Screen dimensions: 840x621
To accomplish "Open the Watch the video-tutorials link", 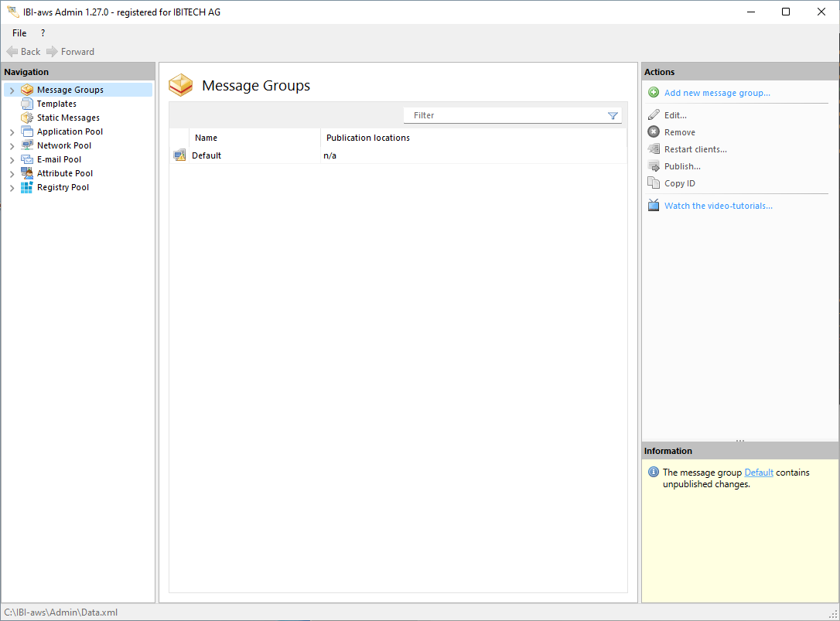I will [718, 206].
